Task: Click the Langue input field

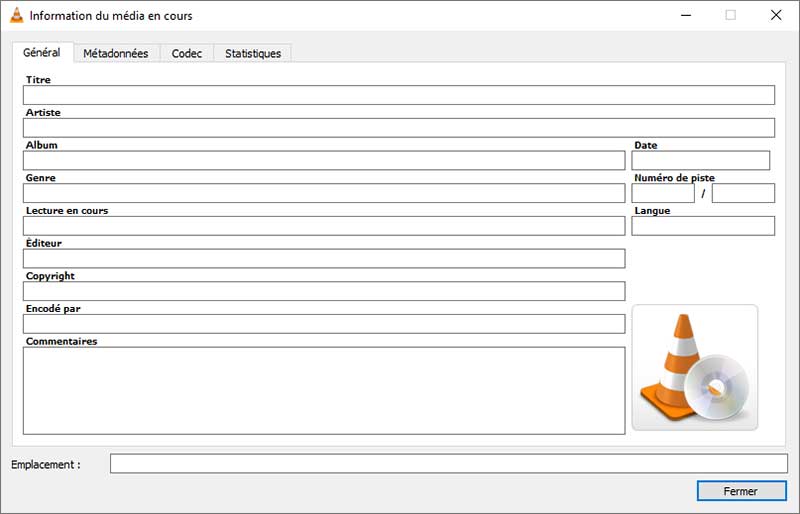Action: pos(703,226)
